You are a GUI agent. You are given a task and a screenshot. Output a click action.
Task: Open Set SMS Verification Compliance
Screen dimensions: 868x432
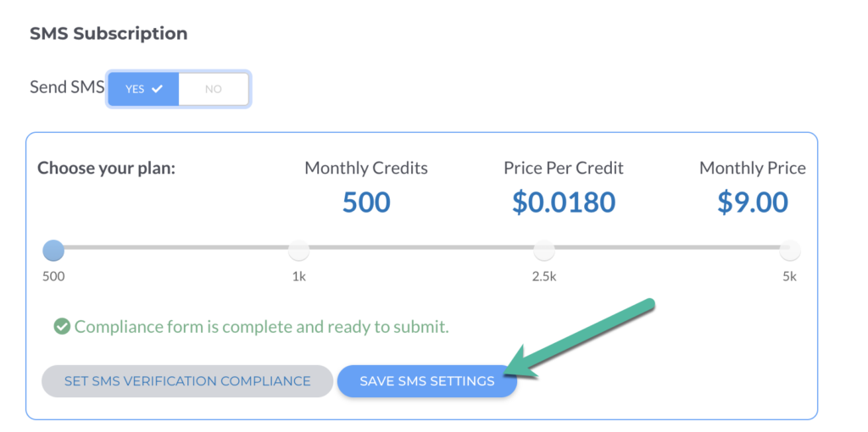187,381
